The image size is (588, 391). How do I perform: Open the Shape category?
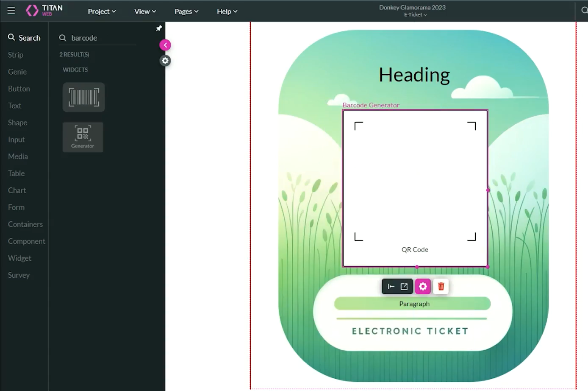click(17, 123)
